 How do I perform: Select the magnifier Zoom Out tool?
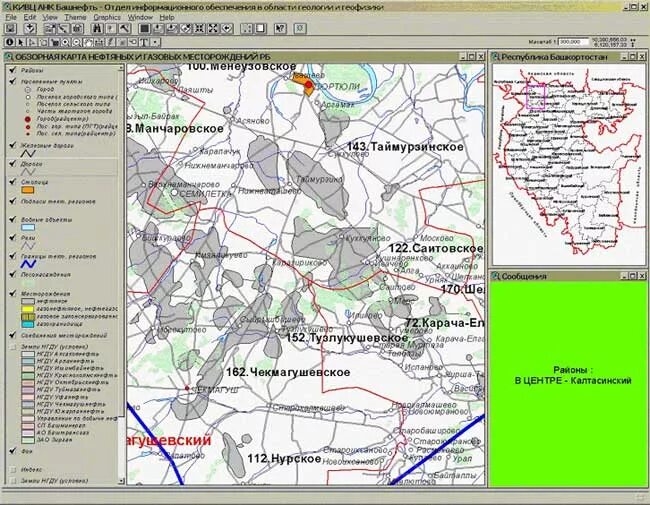click(x=77, y=42)
